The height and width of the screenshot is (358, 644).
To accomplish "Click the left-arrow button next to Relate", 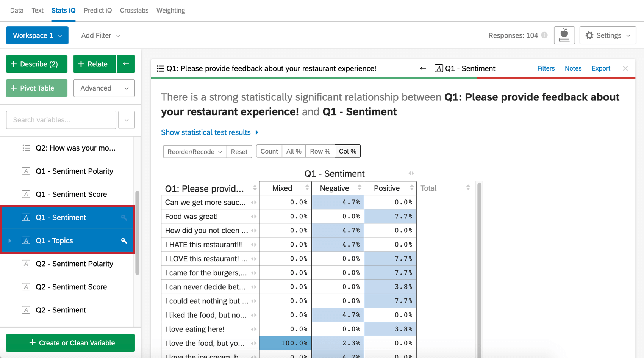I will tap(126, 64).
